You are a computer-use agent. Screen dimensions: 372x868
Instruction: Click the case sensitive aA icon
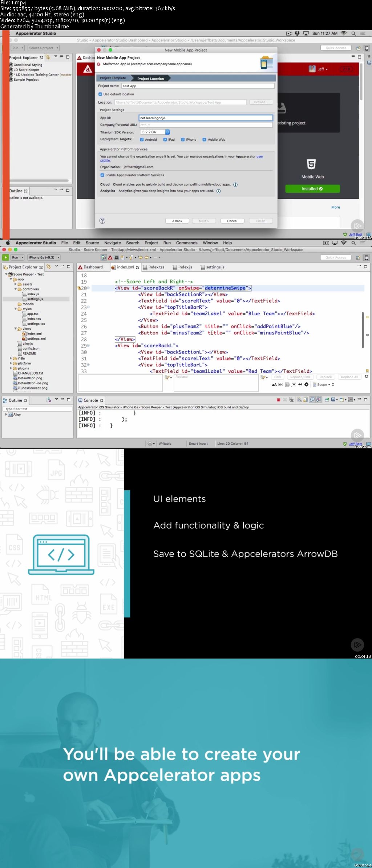(274, 384)
